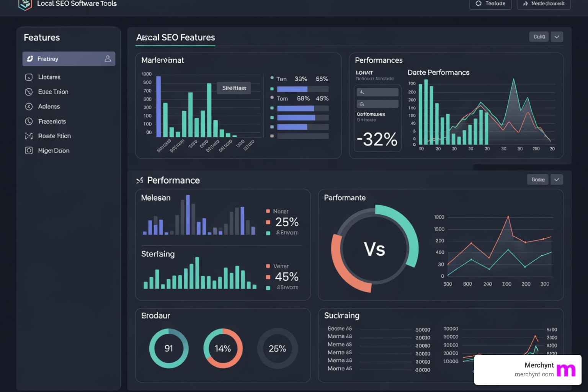Expand the Performance section chevron
The width and height of the screenshot is (588, 392).
[x=557, y=179]
